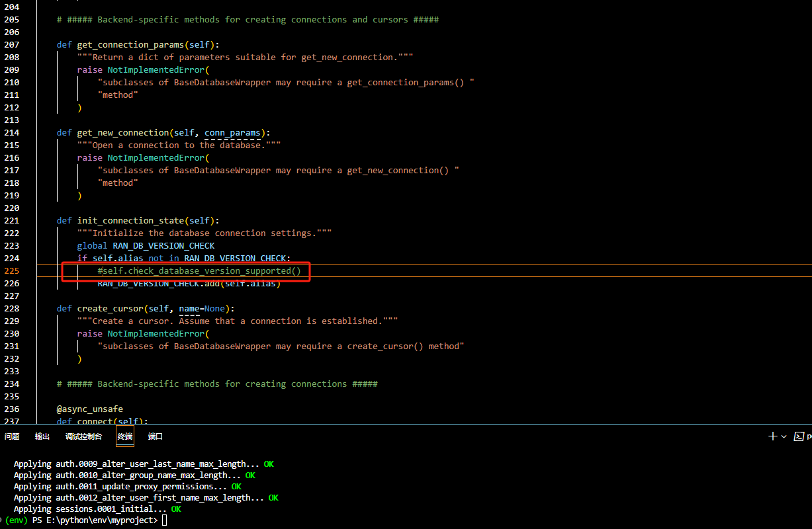Switch to the 调试控制台 tab
Viewport: 812px width, 529px height.
click(83, 436)
